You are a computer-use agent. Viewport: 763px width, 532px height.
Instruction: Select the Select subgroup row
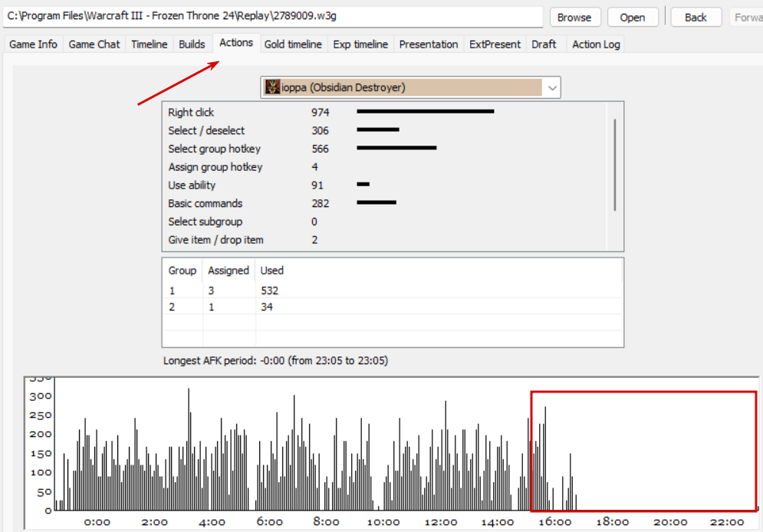(384, 222)
